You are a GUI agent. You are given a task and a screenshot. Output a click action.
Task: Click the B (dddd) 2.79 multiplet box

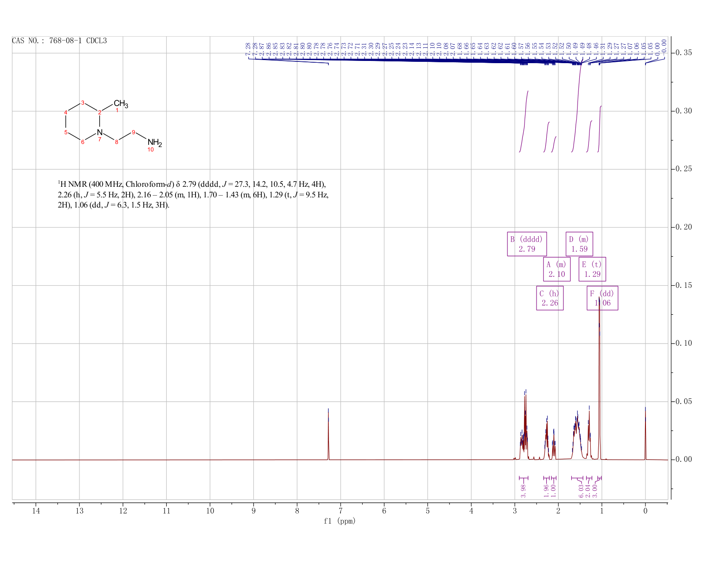(527, 244)
